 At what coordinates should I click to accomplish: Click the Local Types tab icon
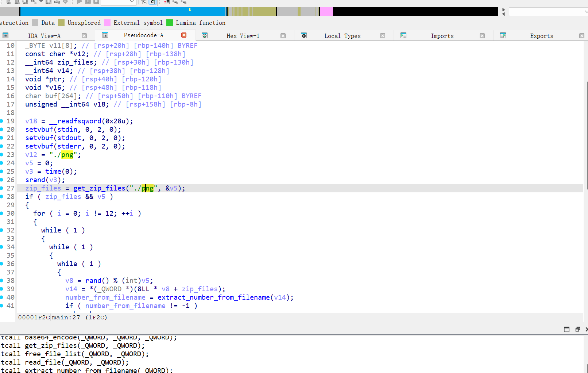tap(304, 35)
